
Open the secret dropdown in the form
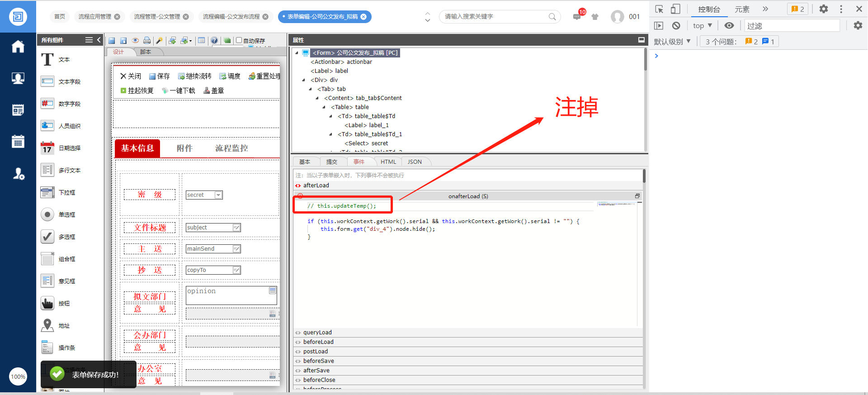(x=218, y=195)
